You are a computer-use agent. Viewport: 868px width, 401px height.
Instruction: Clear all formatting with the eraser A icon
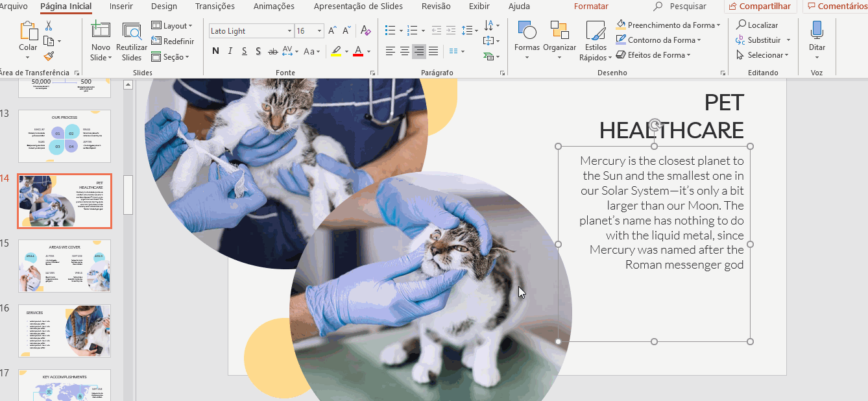(x=365, y=31)
